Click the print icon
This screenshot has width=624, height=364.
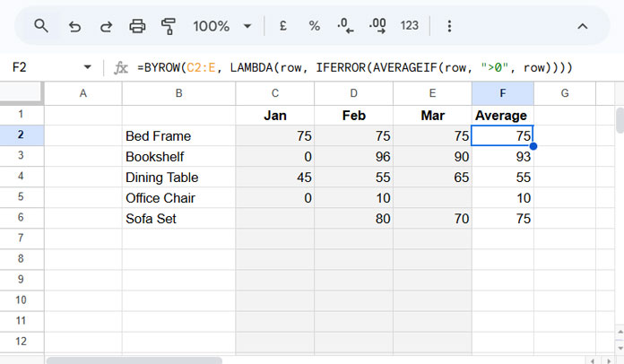tap(137, 26)
